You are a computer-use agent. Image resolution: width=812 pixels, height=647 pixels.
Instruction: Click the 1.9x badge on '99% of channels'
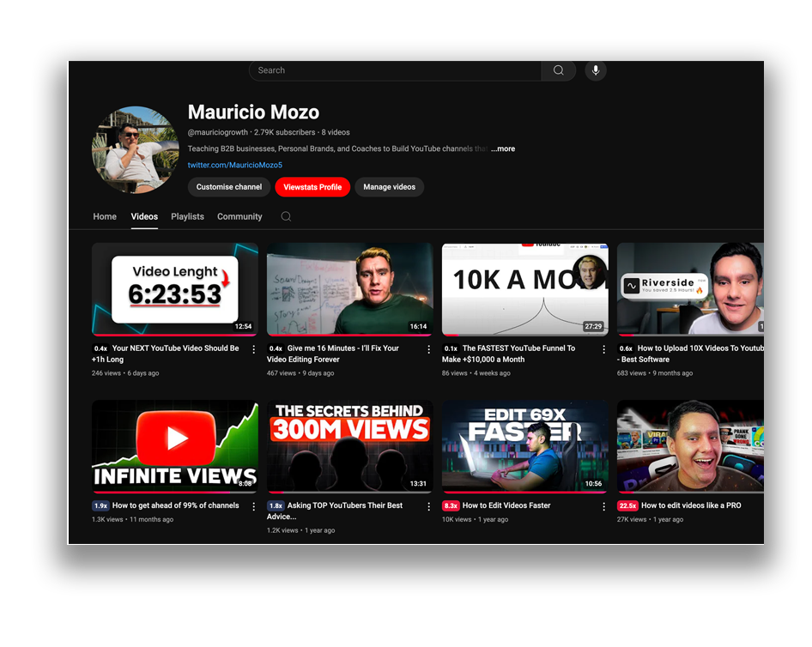(100, 505)
